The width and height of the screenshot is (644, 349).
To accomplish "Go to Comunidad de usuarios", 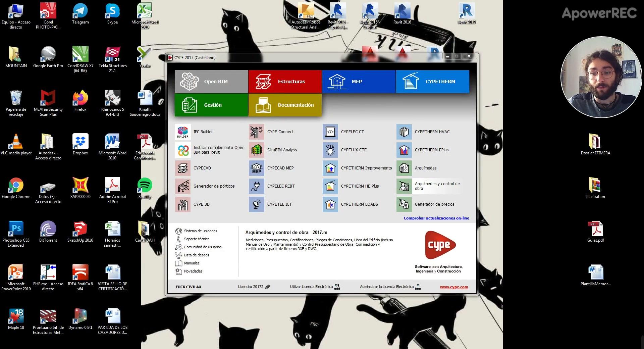I will tap(198, 247).
